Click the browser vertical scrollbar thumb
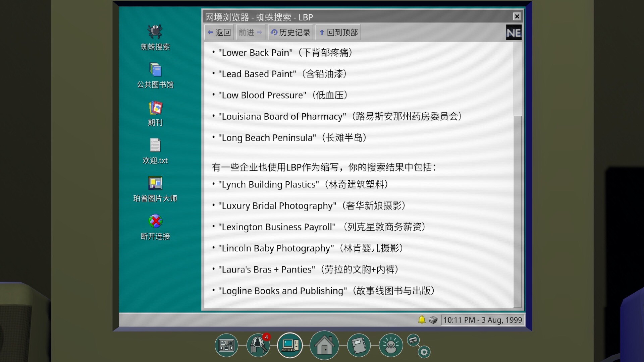The height and width of the screenshot is (362, 644). [x=518, y=211]
